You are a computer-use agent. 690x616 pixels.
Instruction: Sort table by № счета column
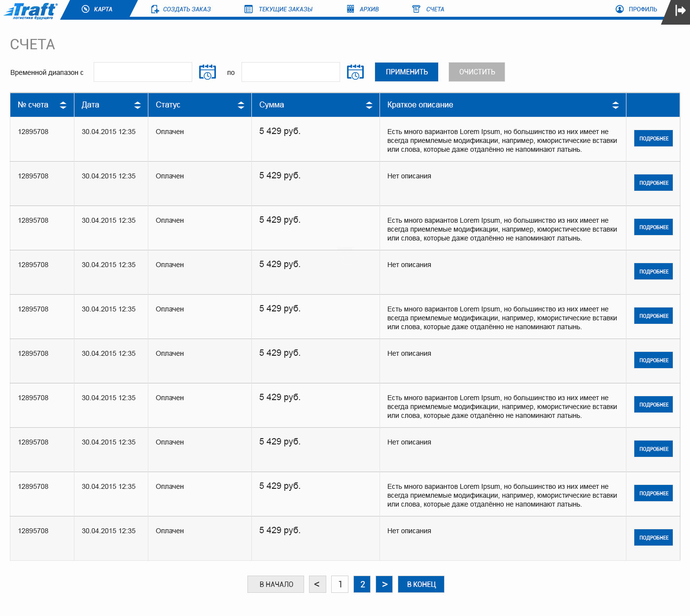point(63,105)
